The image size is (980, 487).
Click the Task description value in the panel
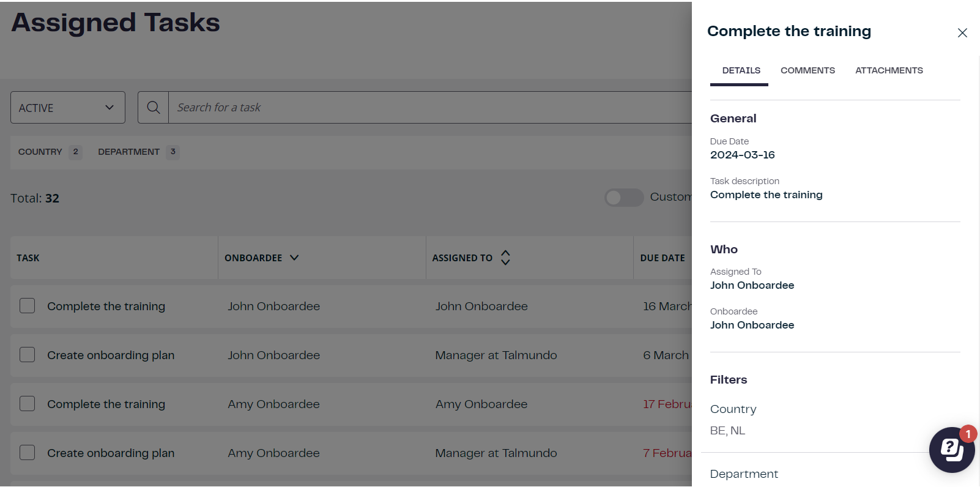coord(766,195)
